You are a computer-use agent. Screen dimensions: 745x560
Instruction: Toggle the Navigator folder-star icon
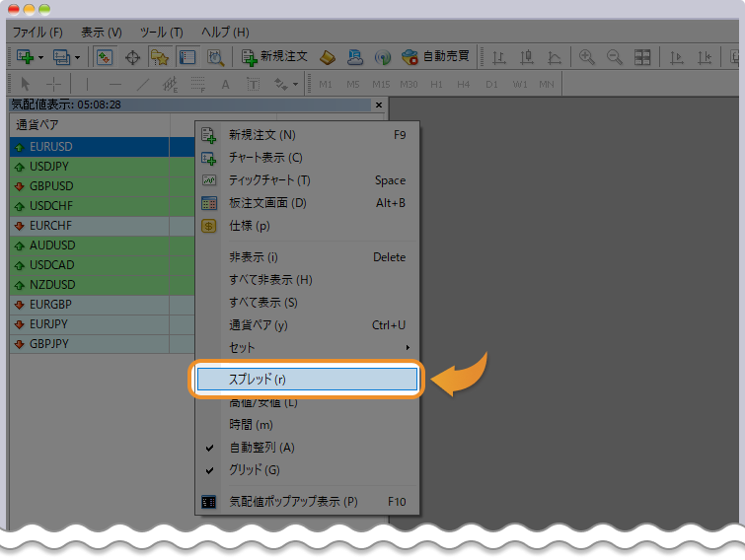pyautogui.click(x=160, y=57)
